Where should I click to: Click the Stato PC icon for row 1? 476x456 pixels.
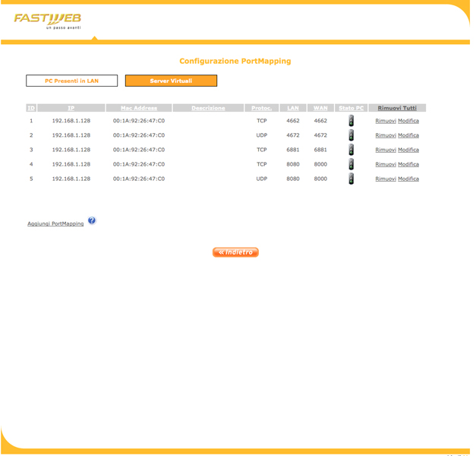click(351, 121)
